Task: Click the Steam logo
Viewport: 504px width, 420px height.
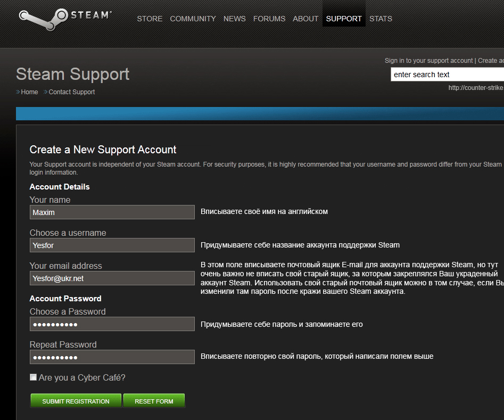Action: coord(65,20)
